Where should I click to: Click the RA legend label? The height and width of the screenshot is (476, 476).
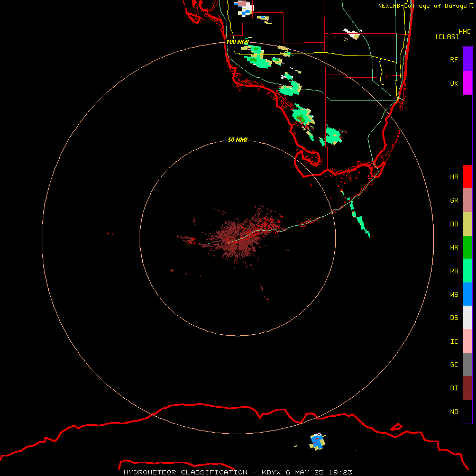click(x=454, y=271)
